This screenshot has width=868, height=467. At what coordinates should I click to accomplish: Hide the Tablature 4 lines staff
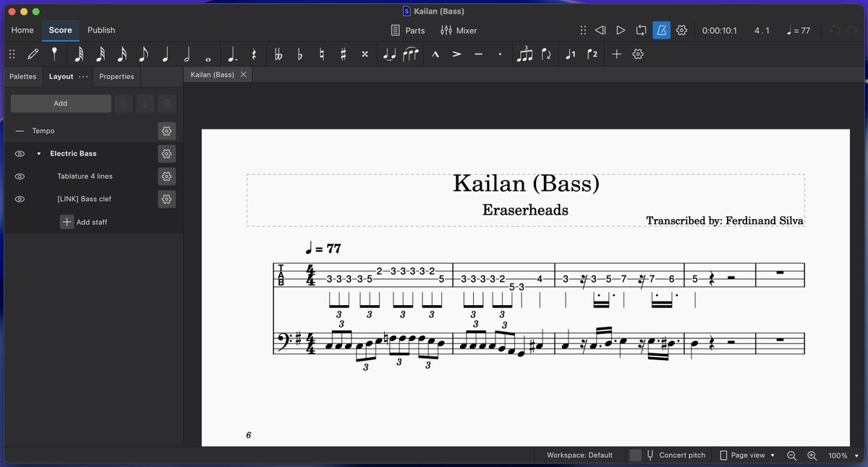click(20, 176)
